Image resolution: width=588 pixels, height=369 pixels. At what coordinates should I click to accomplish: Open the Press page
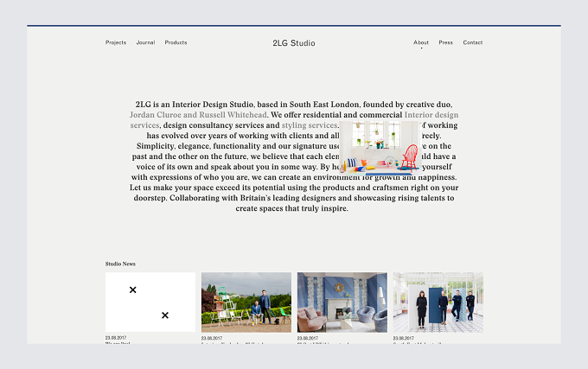[x=446, y=42]
